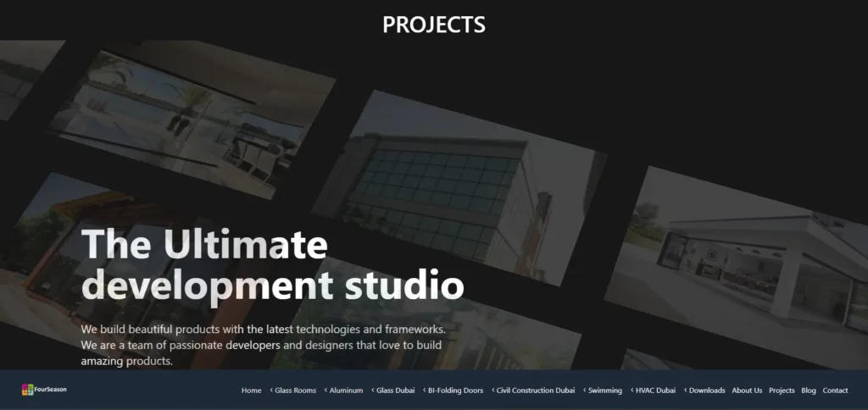The width and height of the screenshot is (868, 410).
Task: Open the HVAC Dubai dropdown
Action: tap(655, 390)
